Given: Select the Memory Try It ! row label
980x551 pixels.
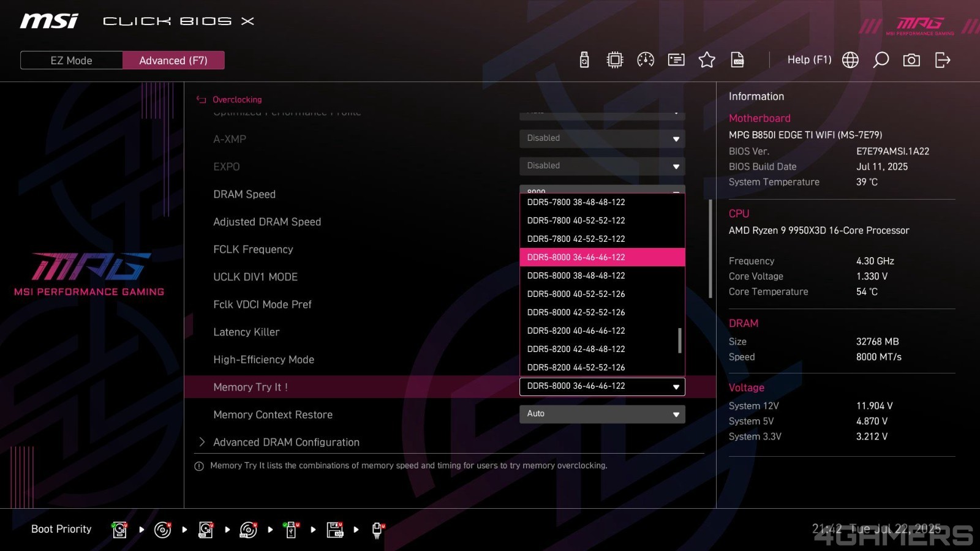Looking at the screenshot, I should click(251, 387).
